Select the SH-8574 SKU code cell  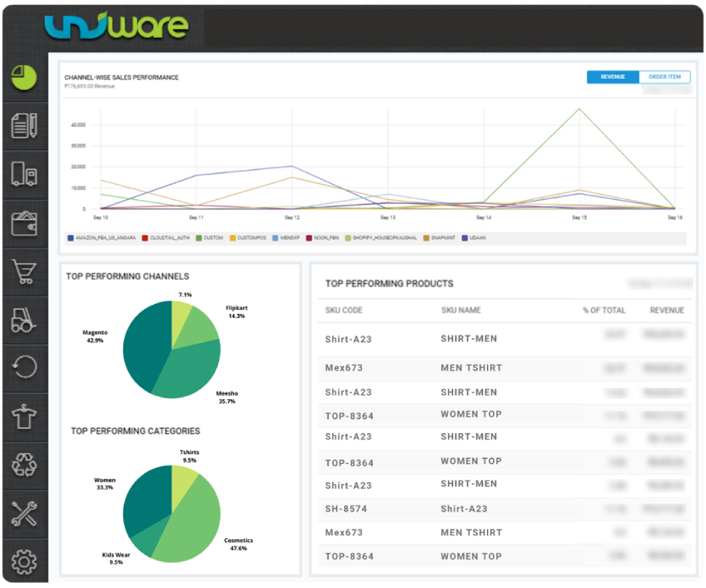pos(345,509)
